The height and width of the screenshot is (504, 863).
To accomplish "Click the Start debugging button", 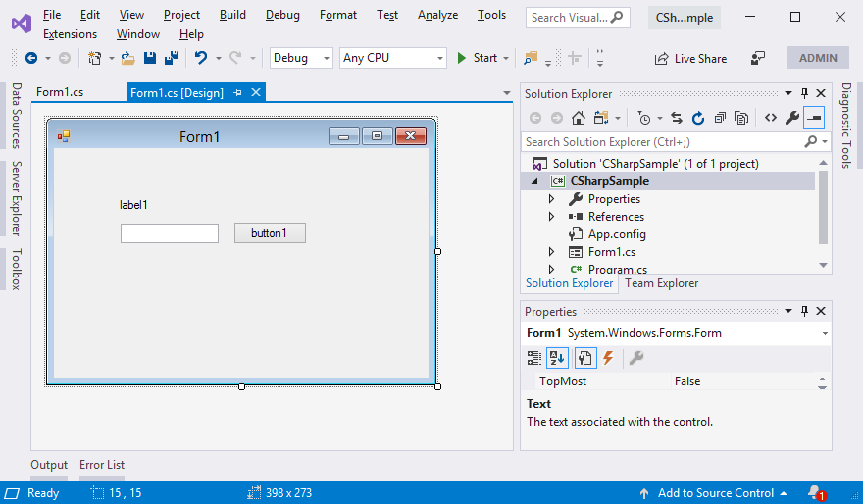I will [477, 58].
